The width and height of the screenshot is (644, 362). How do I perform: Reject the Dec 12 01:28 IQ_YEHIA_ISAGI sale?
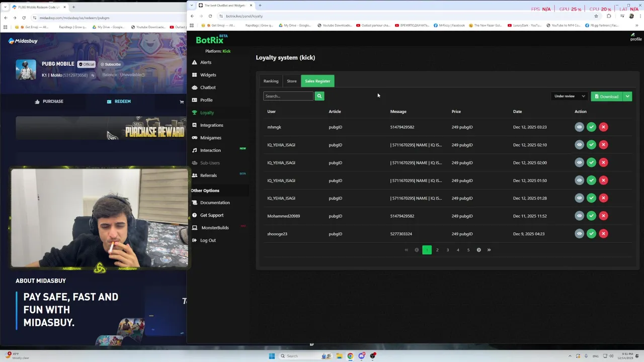603,198
